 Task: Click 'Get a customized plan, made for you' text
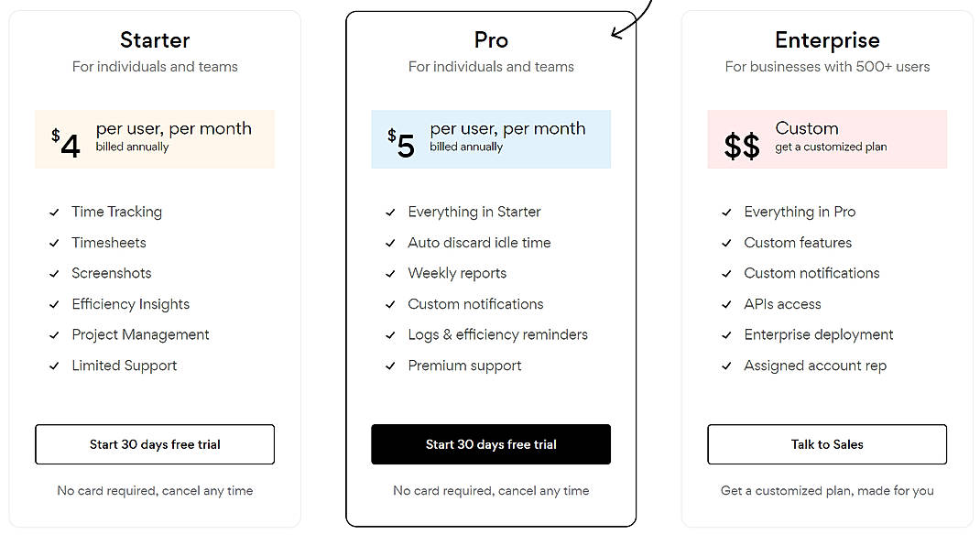click(x=827, y=491)
